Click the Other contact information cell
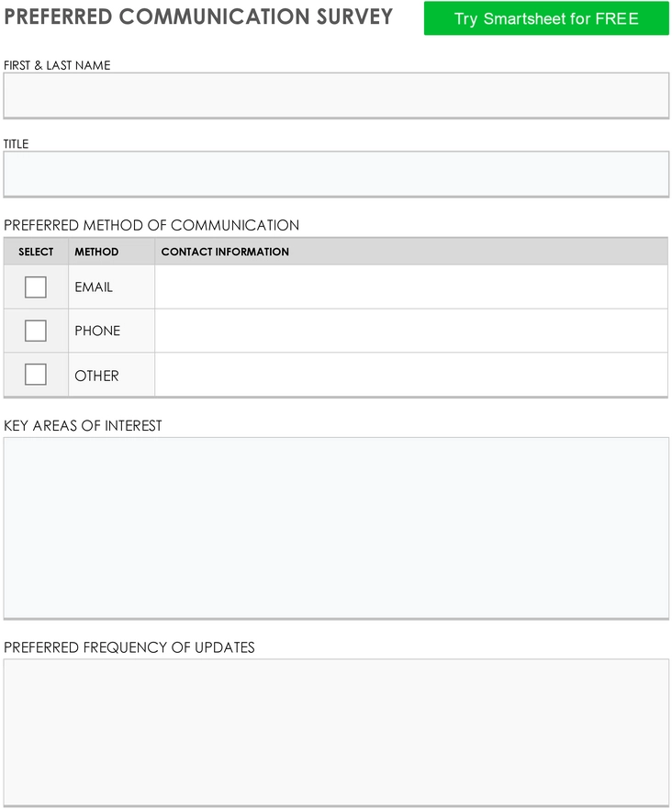Screen dimensions: 672x809 (x=411, y=375)
